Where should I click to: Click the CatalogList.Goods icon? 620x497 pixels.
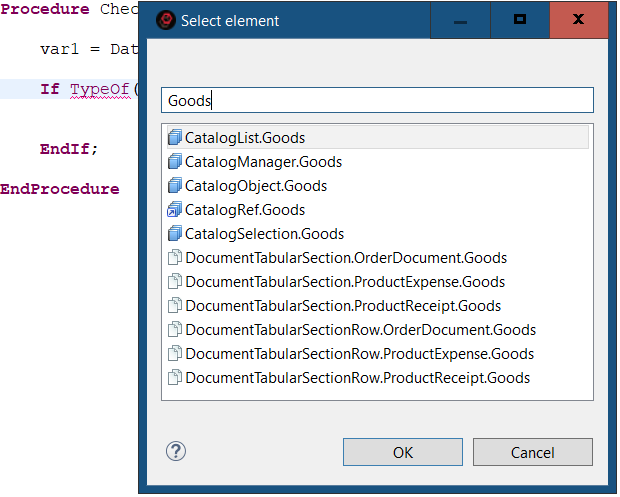pos(175,138)
